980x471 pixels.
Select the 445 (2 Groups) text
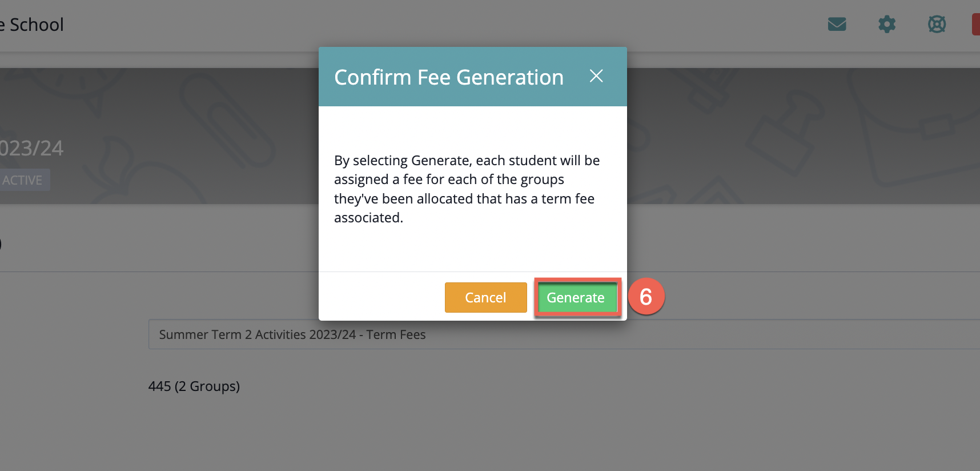click(194, 386)
